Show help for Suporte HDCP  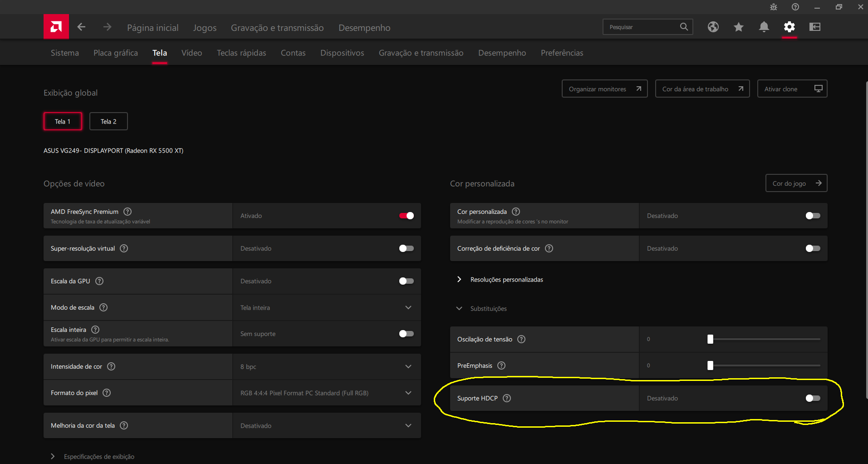pos(507,398)
